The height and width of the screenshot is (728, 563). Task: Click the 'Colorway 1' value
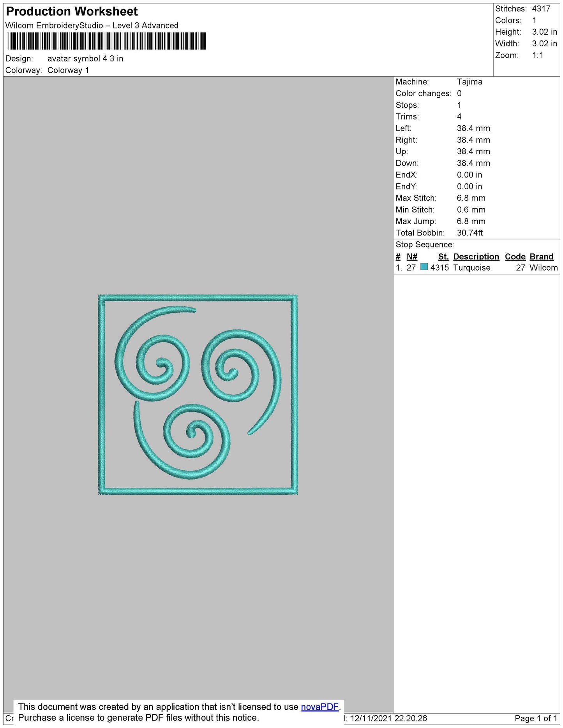coord(68,70)
